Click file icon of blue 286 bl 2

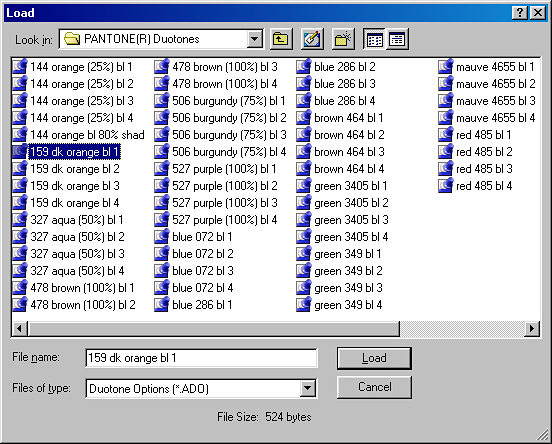304,66
